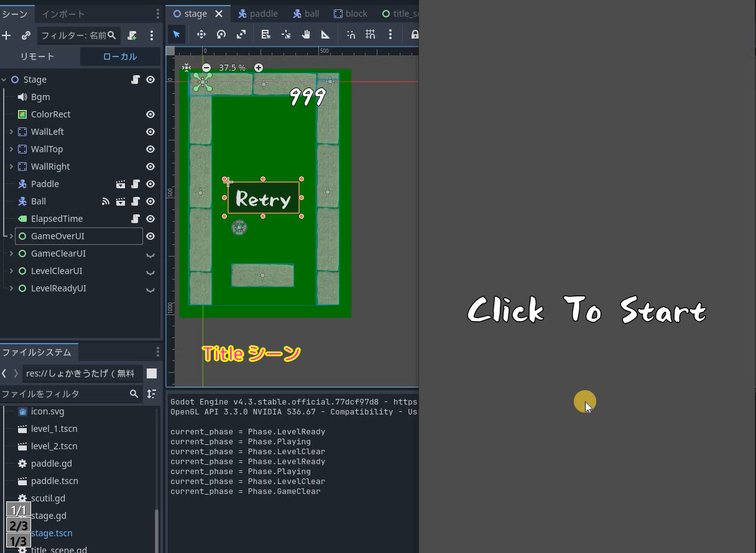Hide the ColorRect node
The width and height of the screenshot is (756, 553).
(150, 114)
